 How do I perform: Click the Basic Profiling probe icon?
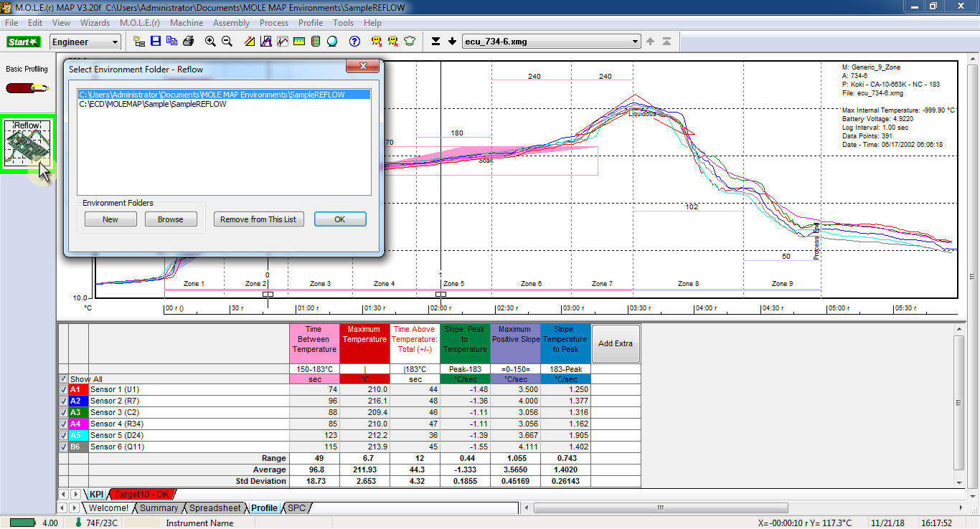[27, 88]
